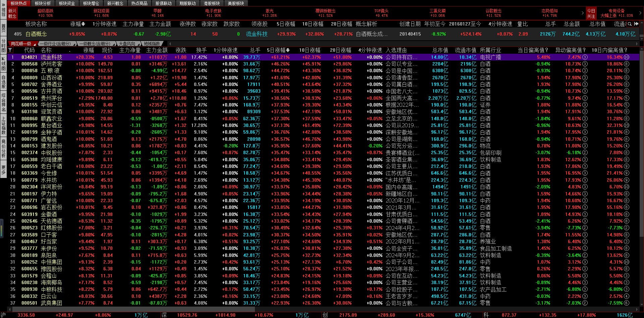644x318 pixels.
Task: Switch to 港股板块 tab
Action: [212, 3]
